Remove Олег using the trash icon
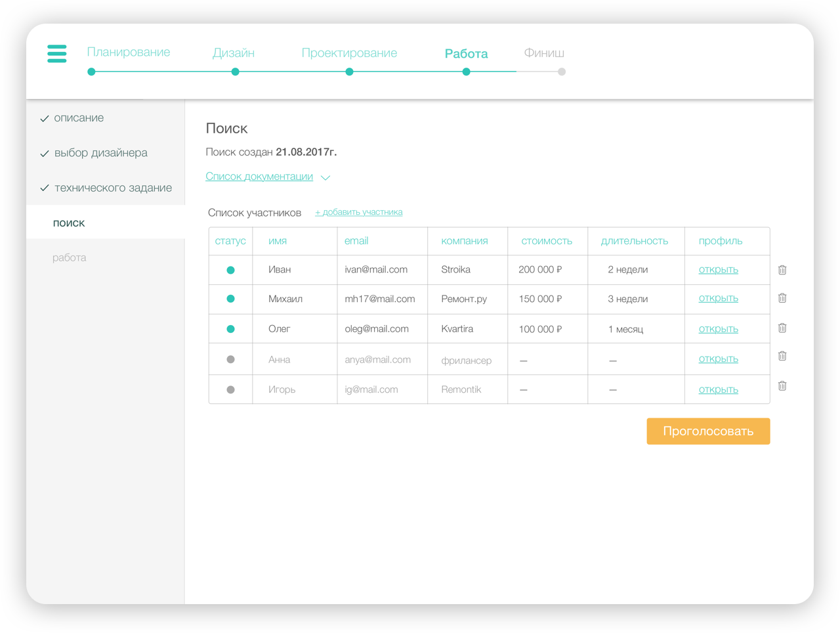 [x=782, y=328]
